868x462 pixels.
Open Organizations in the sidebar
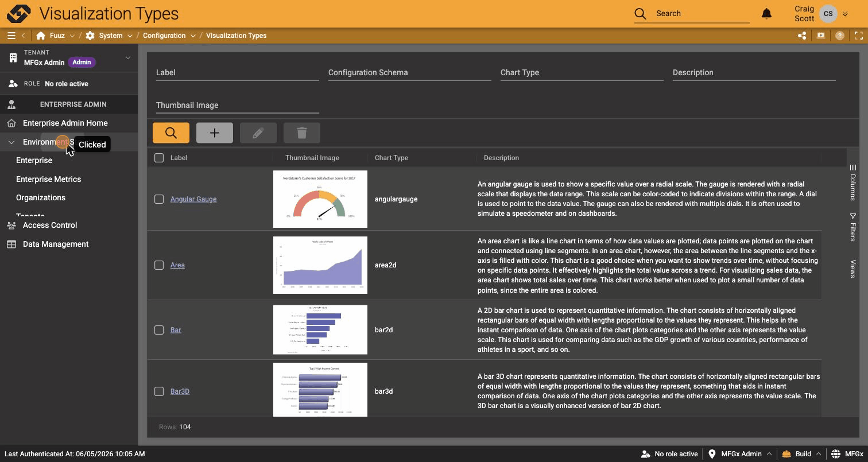[41, 197]
